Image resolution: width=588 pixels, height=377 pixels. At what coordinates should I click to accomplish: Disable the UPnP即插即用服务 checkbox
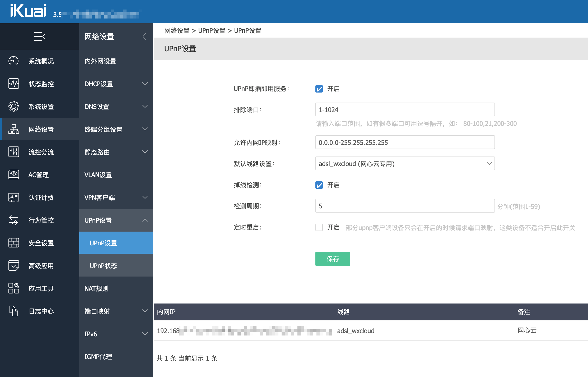coord(319,89)
